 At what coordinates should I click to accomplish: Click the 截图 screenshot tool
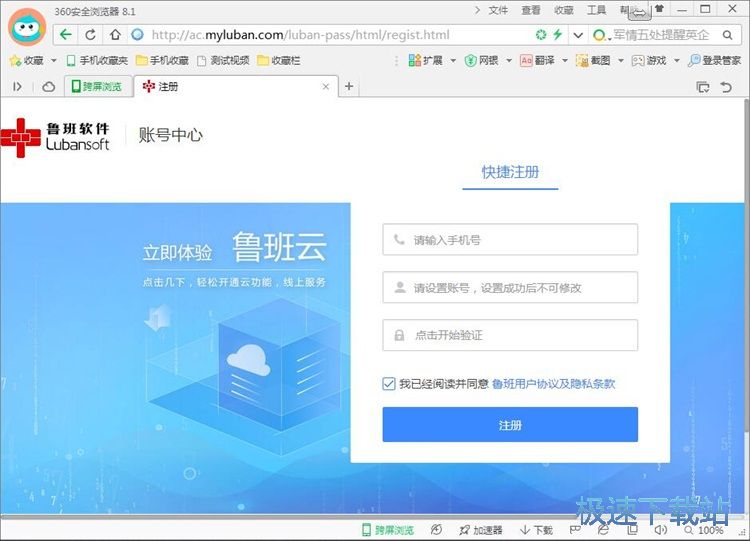click(594, 60)
